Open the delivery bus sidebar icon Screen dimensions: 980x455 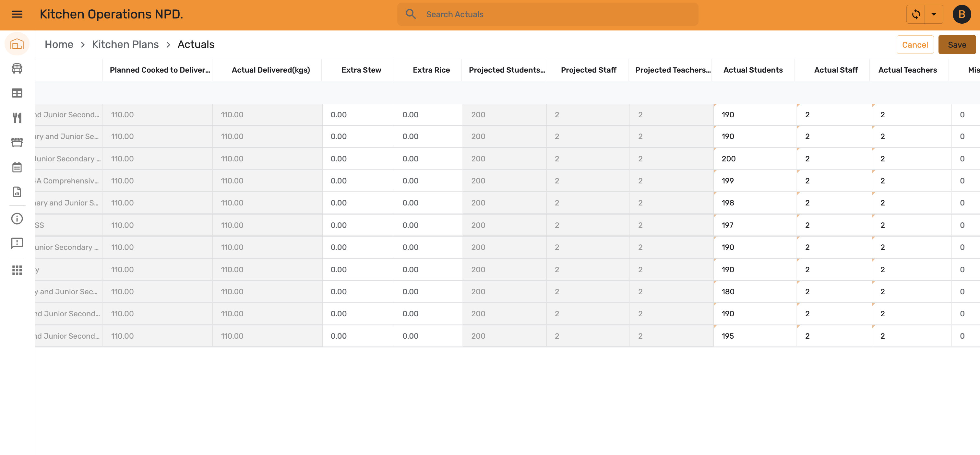(x=17, y=68)
